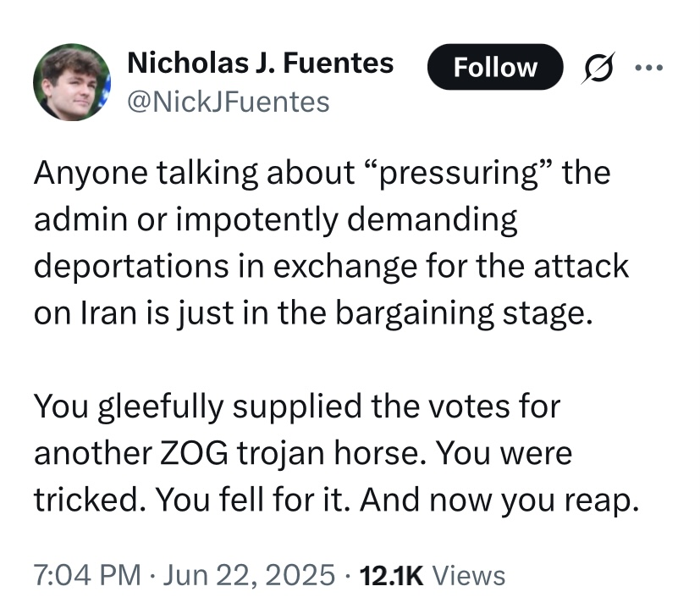The image size is (700, 614).
Task: Click the Grok icon beside Follow
Action: click(x=598, y=68)
